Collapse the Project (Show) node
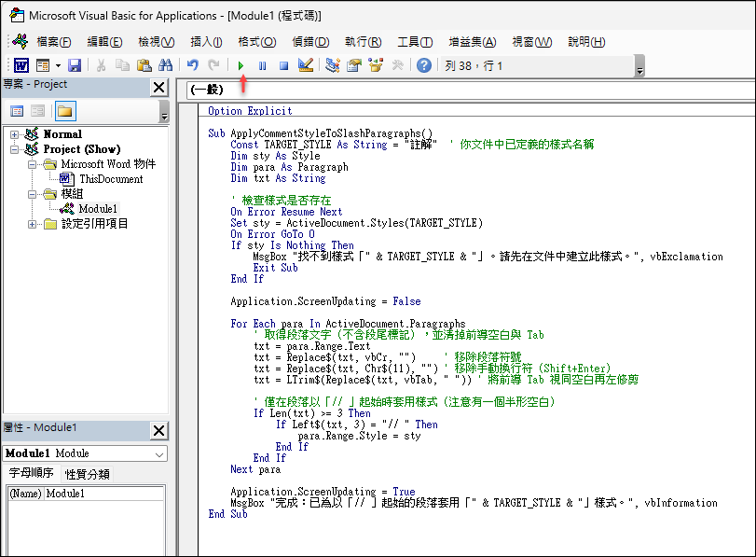 coord(14,149)
